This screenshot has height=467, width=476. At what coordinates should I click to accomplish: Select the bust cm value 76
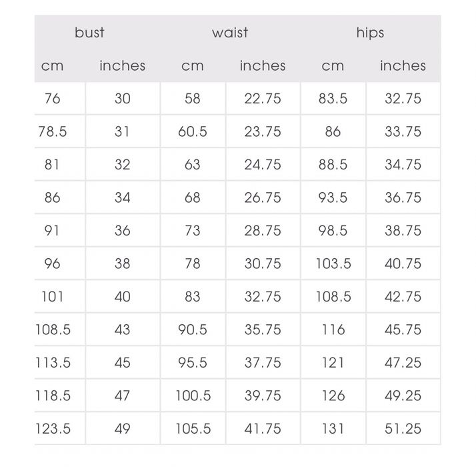tap(52, 99)
